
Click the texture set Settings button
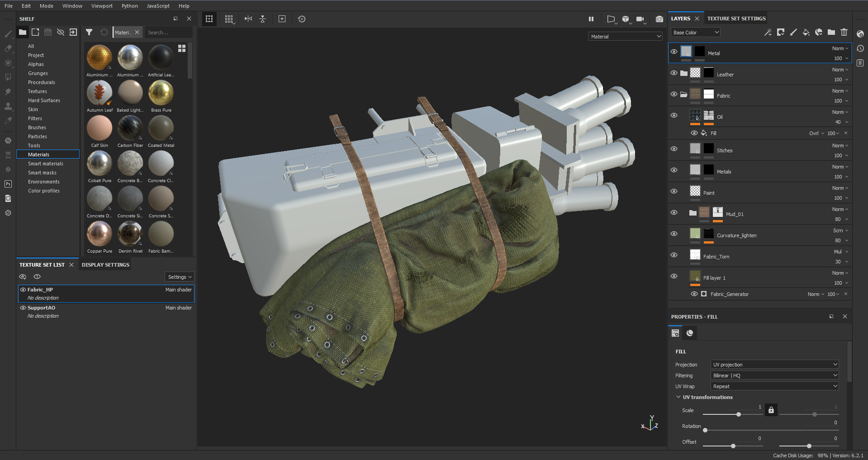pos(180,277)
